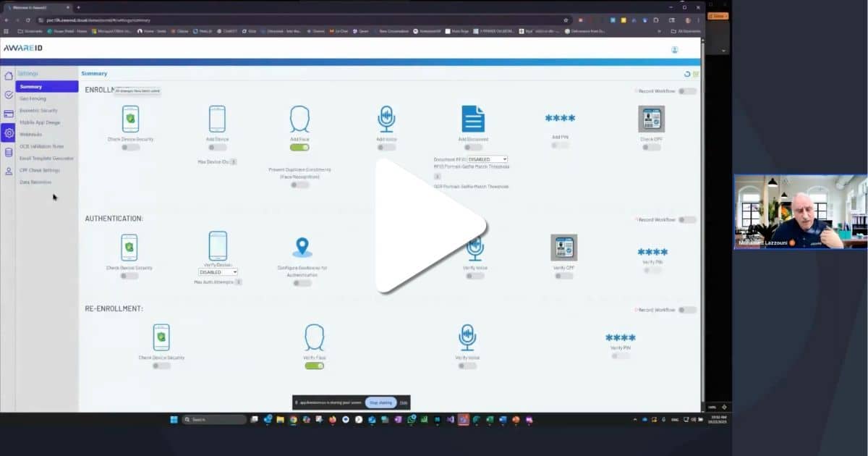Screen dimensions: 868x456
Task: Click the refresh icon beside Summary header
Action: pos(687,74)
